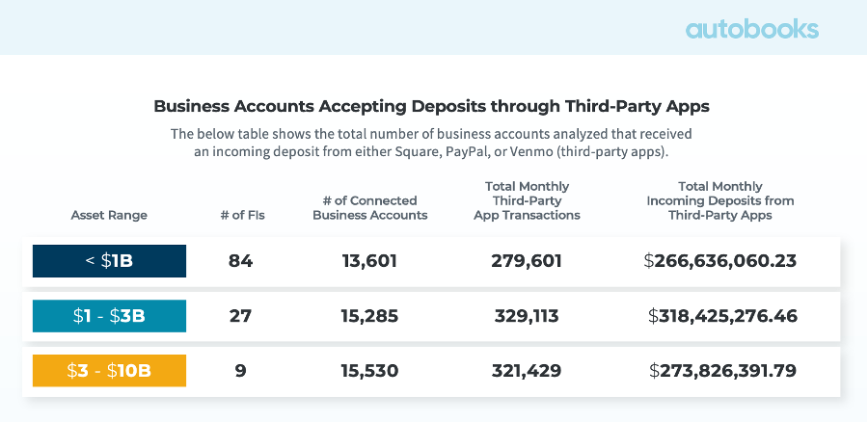Click the 321,429 transactions value

coord(527,370)
